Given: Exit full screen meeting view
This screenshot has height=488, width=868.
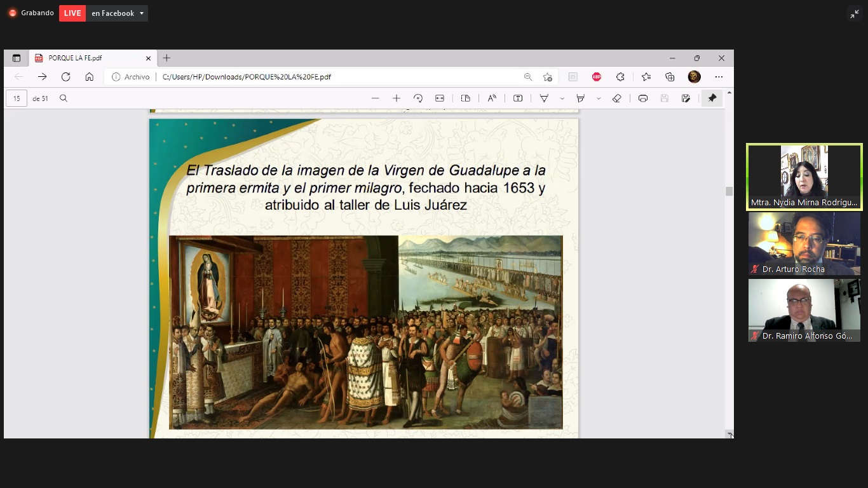Looking at the screenshot, I should [x=854, y=14].
